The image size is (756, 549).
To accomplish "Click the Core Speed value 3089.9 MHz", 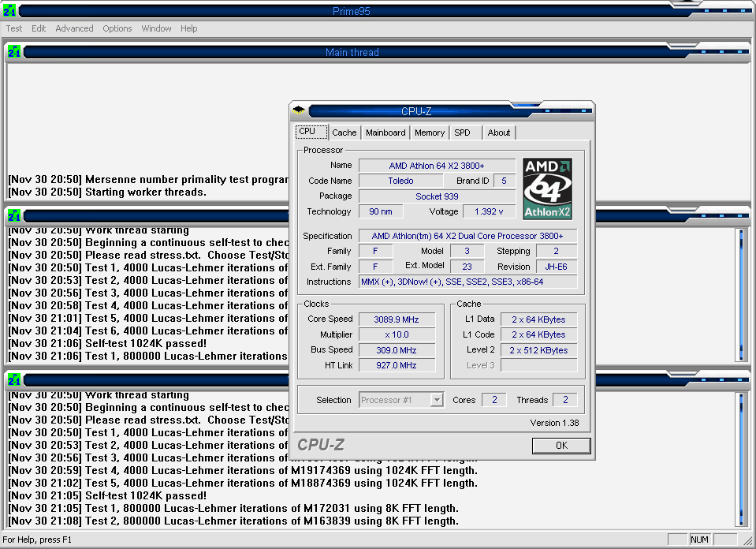I will [x=397, y=319].
